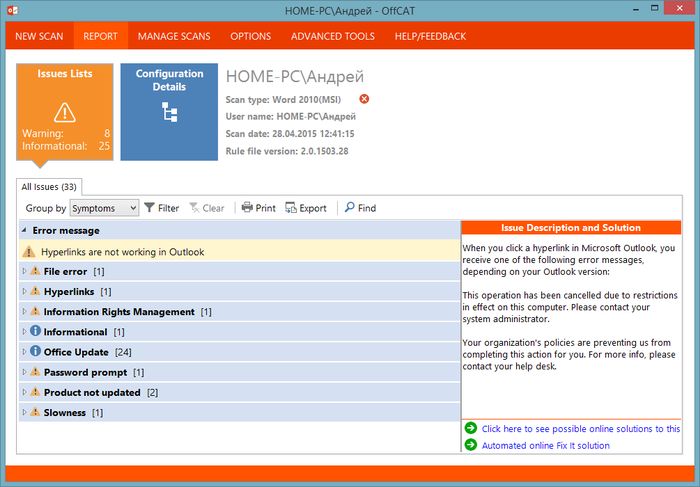Expand the Password prompt group
The height and width of the screenshot is (487, 700).
coord(25,372)
